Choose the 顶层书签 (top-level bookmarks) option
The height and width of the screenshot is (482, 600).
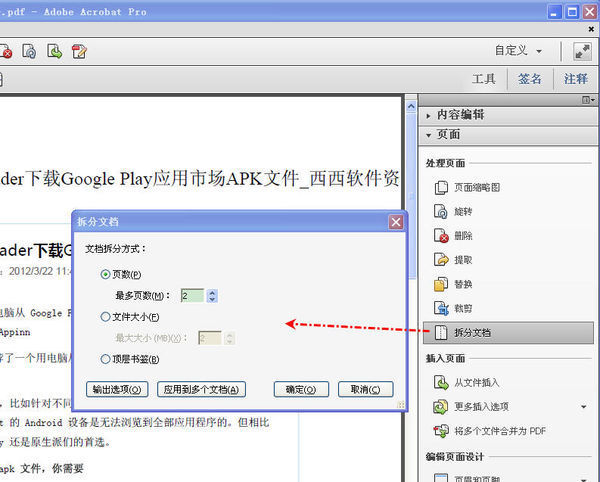(106, 359)
